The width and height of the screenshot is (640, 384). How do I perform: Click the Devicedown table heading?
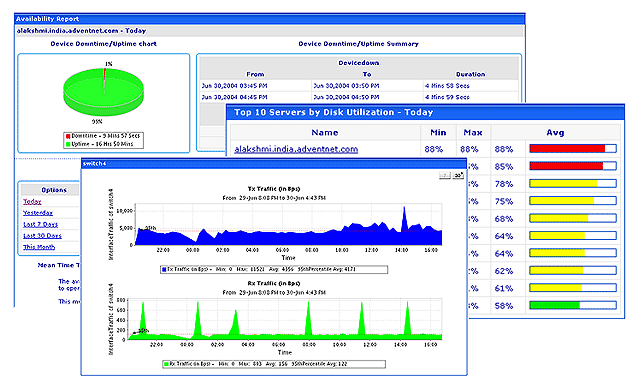(x=359, y=63)
